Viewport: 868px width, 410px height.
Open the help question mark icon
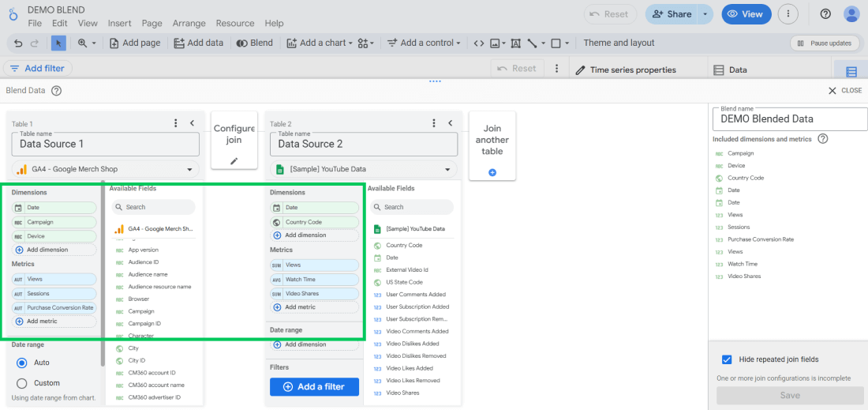[x=825, y=14]
